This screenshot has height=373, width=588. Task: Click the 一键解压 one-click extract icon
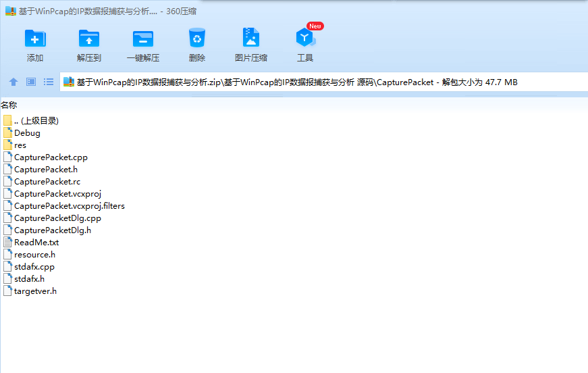(143, 39)
